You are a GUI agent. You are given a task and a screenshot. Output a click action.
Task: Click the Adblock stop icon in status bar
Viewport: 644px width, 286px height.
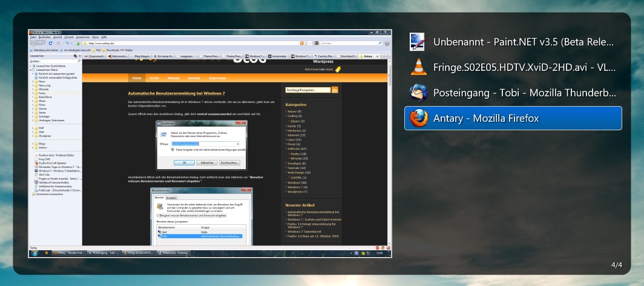378,248
